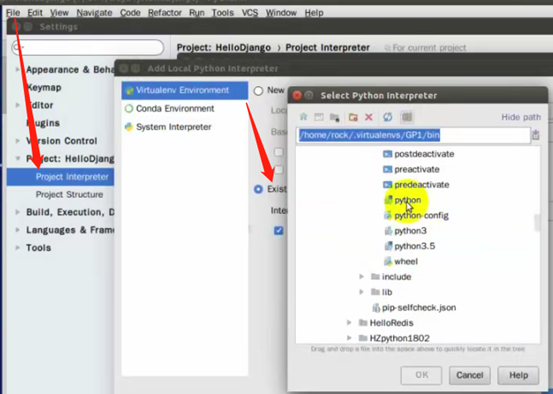Screen dimensions: 553x394
Task: Click the predeactivate script icon
Action: coord(388,184)
